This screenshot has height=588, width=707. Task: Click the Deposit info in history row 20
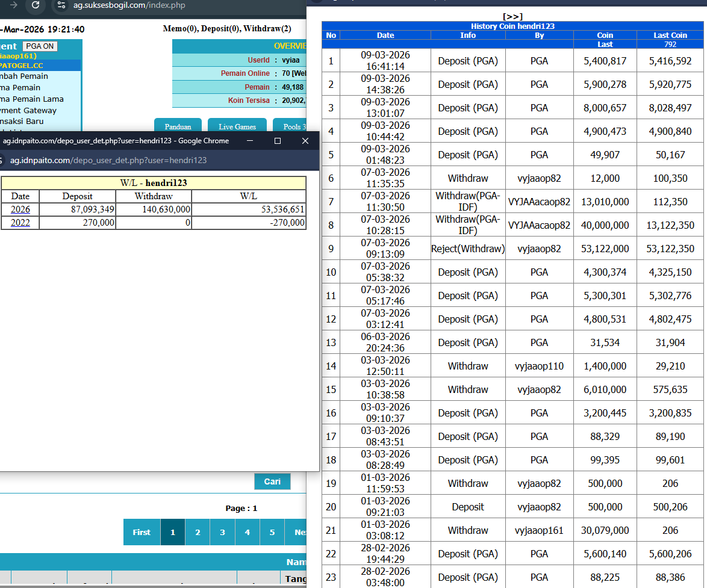[468, 507]
